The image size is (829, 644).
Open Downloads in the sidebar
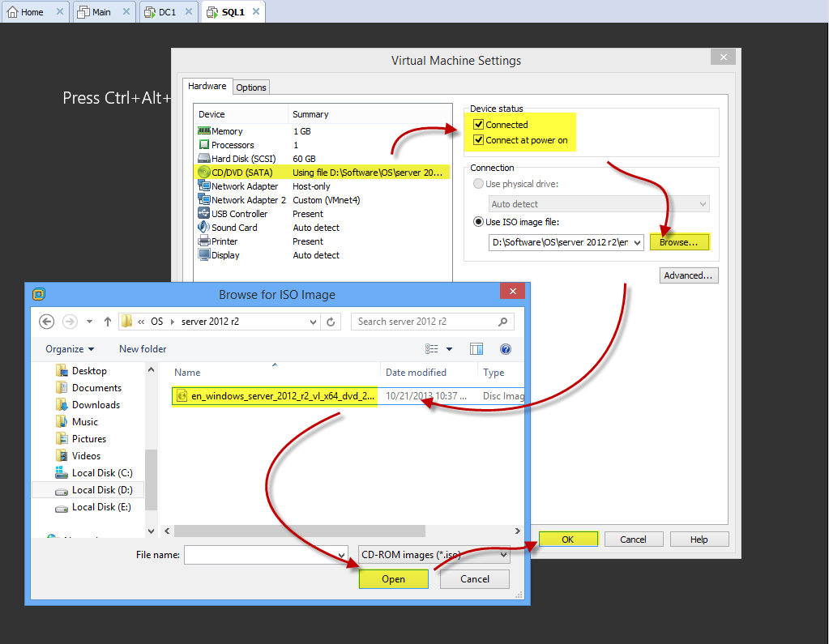click(x=88, y=404)
